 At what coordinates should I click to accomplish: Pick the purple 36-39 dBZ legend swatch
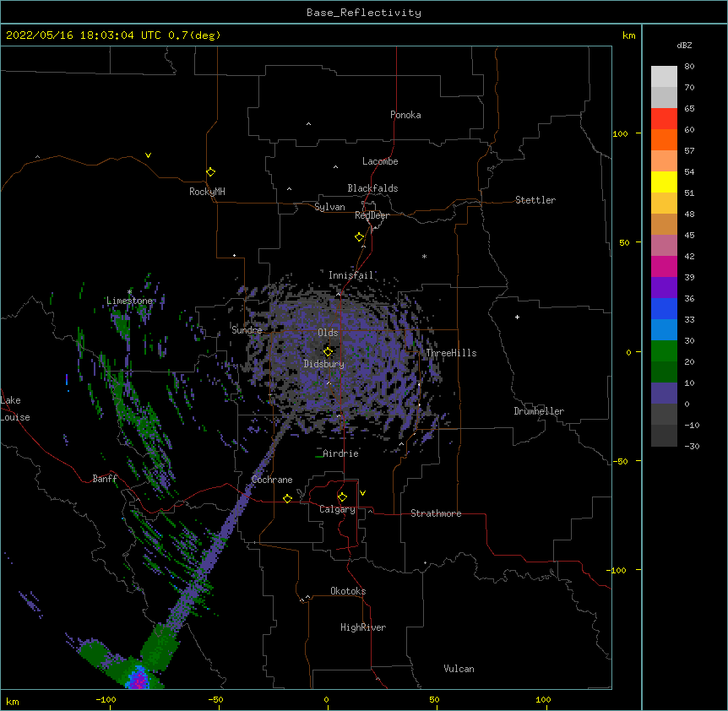(664, 288)
